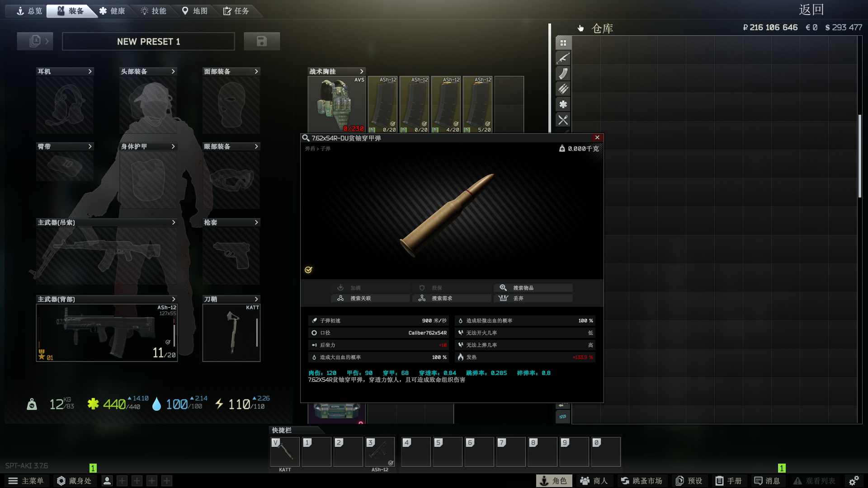This screenshot has width=868, height=488.
Task: Open the 任务 tasks tab
Action: (236, 11)
